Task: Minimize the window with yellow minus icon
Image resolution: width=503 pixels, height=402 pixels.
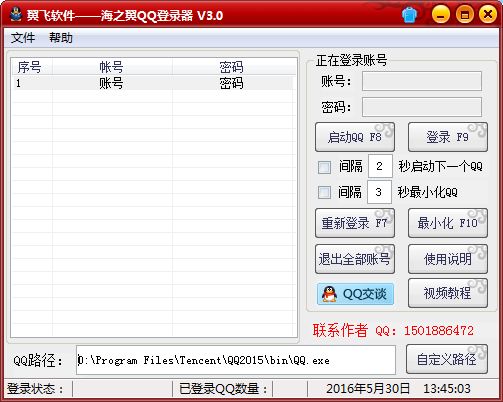Action: (x=441, y=15)
